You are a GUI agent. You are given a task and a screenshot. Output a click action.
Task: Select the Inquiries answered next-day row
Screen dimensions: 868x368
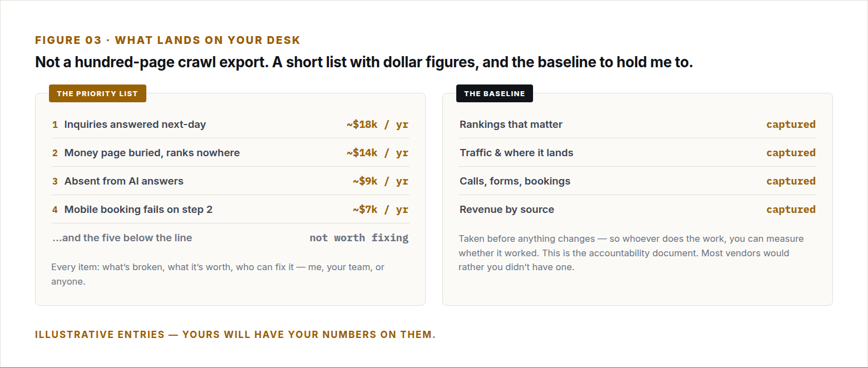[230, 125]
